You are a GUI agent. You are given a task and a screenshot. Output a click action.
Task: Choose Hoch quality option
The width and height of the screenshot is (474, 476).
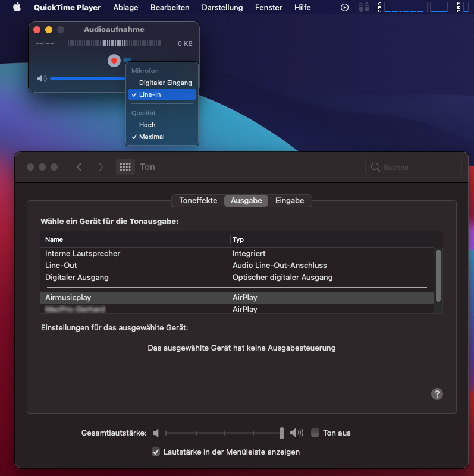click(162, 125)
